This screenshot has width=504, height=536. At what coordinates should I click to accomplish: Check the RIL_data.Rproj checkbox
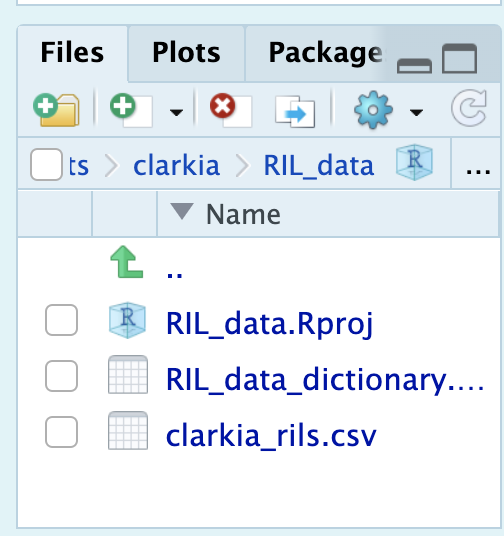click(x=62, y=320)
